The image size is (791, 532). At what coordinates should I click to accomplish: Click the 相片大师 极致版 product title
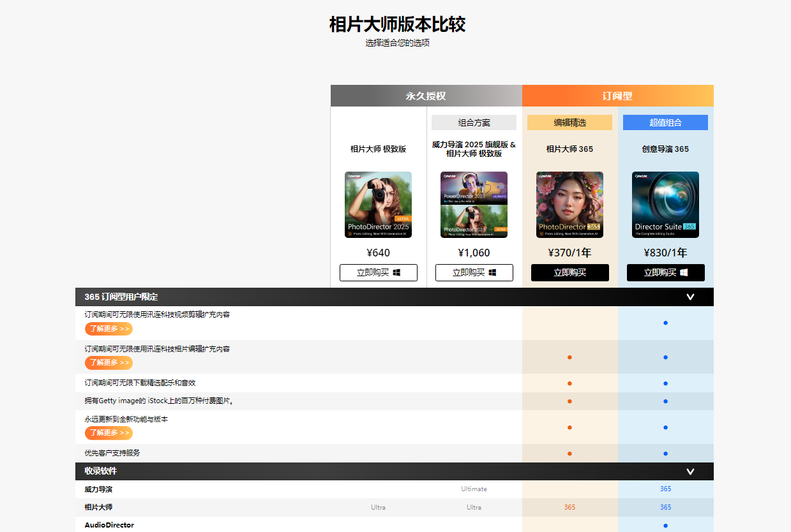(379, 149)
